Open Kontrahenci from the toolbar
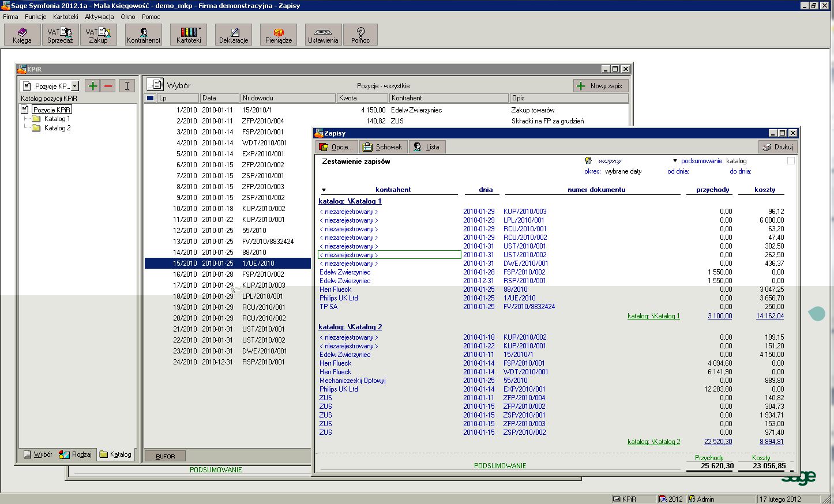 (x=144, y=35)
